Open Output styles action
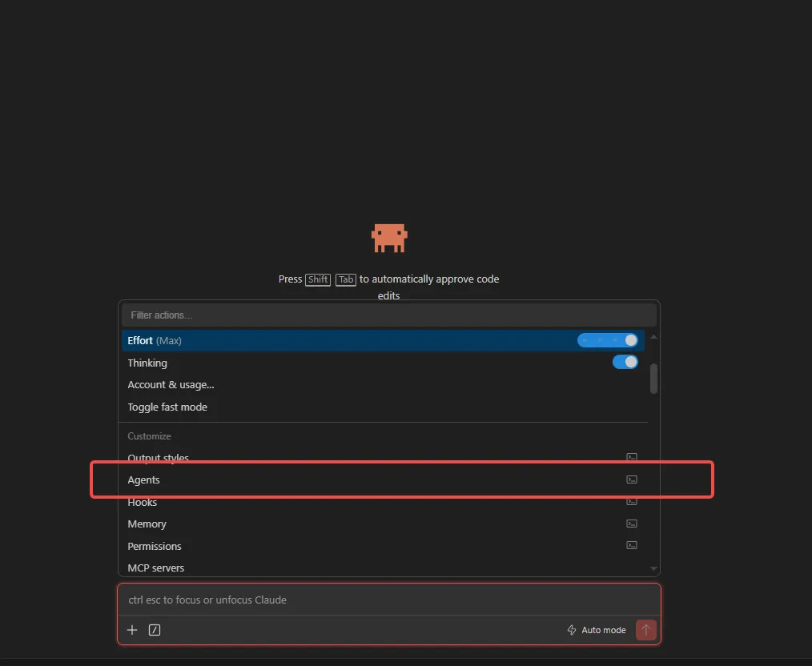 (x=384, y=458)
